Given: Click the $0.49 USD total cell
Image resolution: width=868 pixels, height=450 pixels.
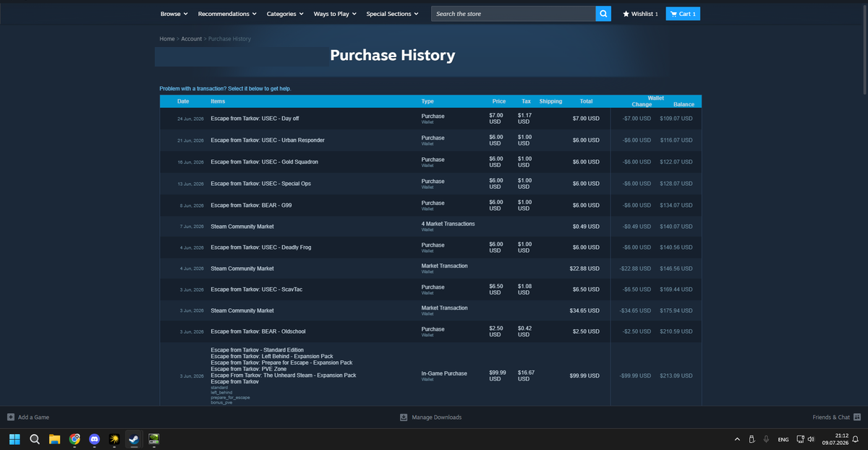Looking at the screenshot, I should point(586,226).
